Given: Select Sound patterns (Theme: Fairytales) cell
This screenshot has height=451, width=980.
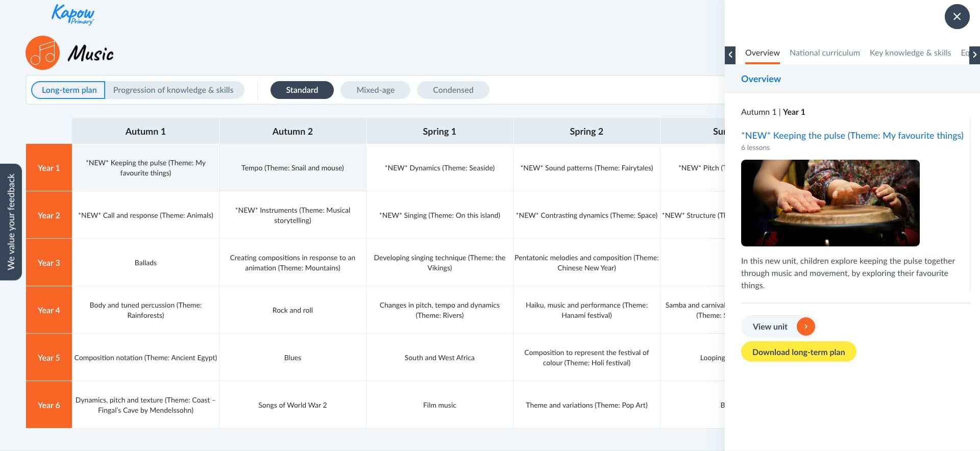Looking at the screenshot, I should [x=586, y=168].
